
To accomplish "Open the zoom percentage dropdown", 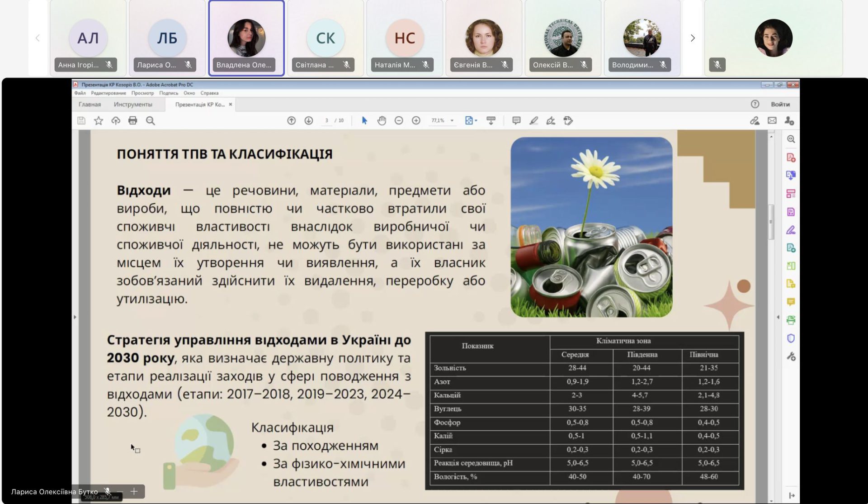I will point(452,120).
